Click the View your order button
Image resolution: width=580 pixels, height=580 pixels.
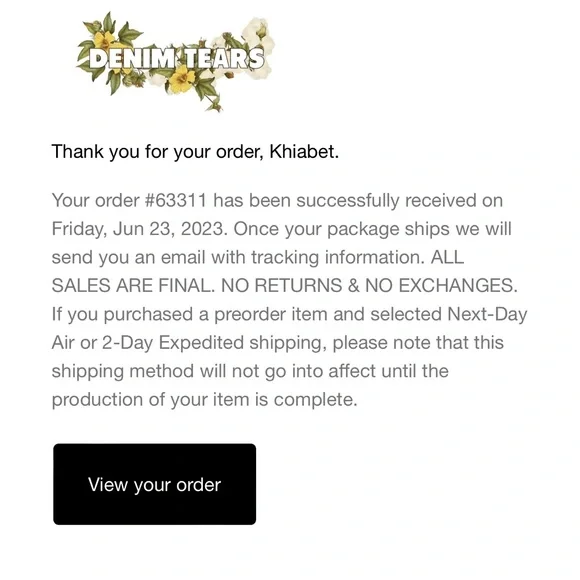155,484
